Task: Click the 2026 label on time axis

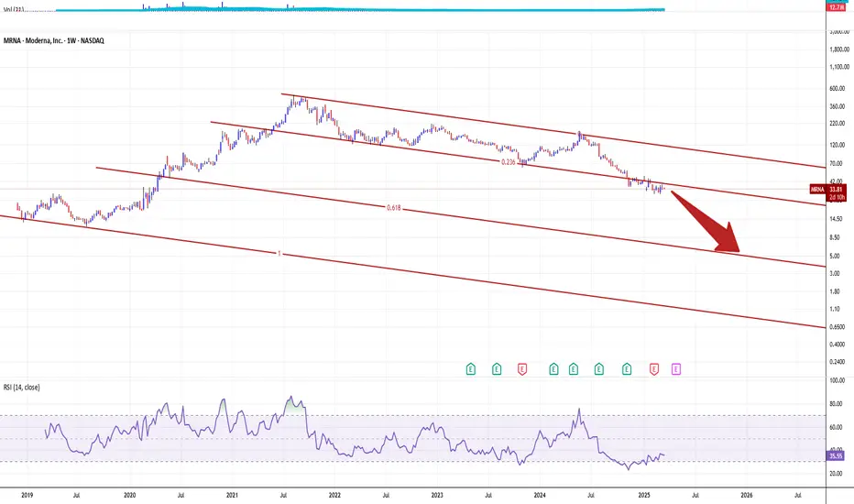Action: pyautogui.click(x=747, y=495)
